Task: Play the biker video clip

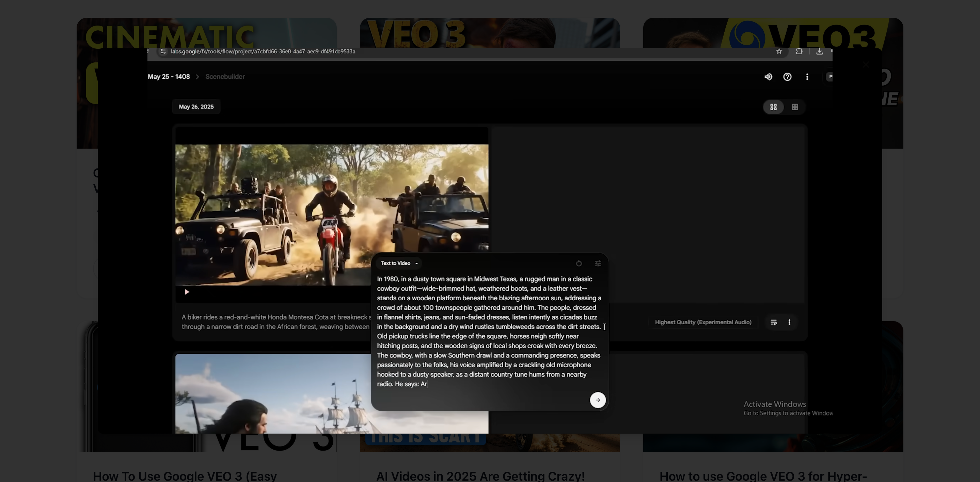Action: click(186, 292)
